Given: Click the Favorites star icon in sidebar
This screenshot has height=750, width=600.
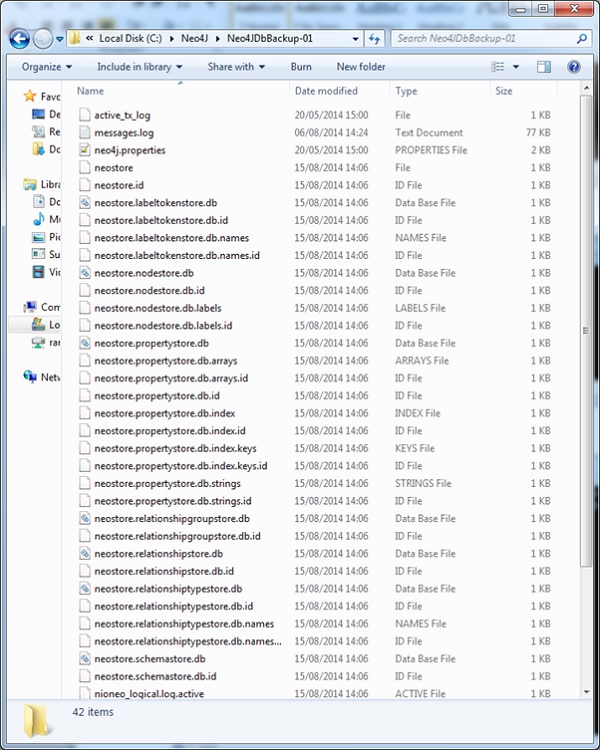Looking at the screenshot, I should click(30, 96).
